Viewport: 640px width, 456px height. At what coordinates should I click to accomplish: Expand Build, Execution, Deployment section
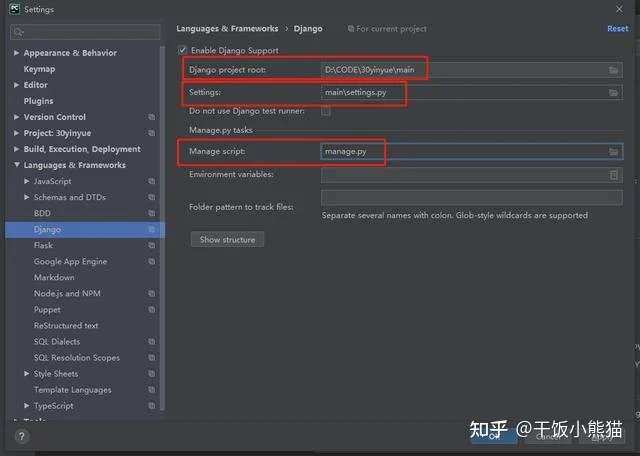coord(16,149)
